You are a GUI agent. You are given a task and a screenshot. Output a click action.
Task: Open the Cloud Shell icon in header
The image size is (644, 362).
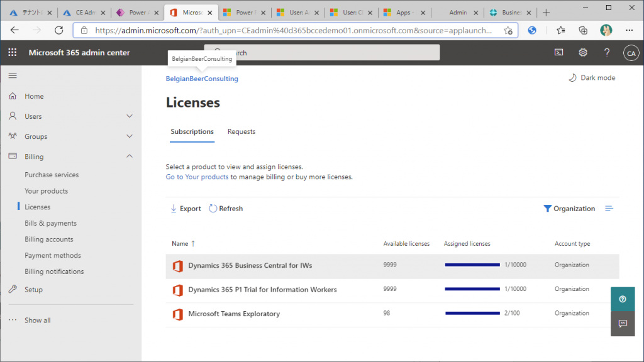coord(559,53)
